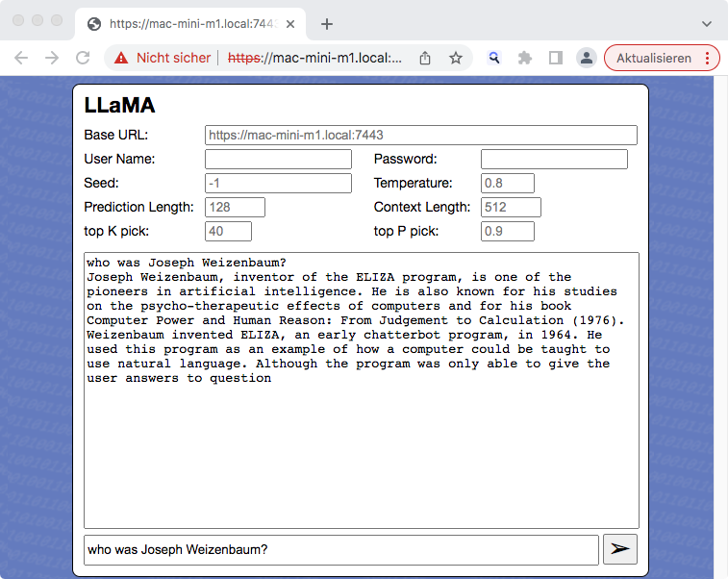
Task: Click into the Password field
Action: click(554, 160)
